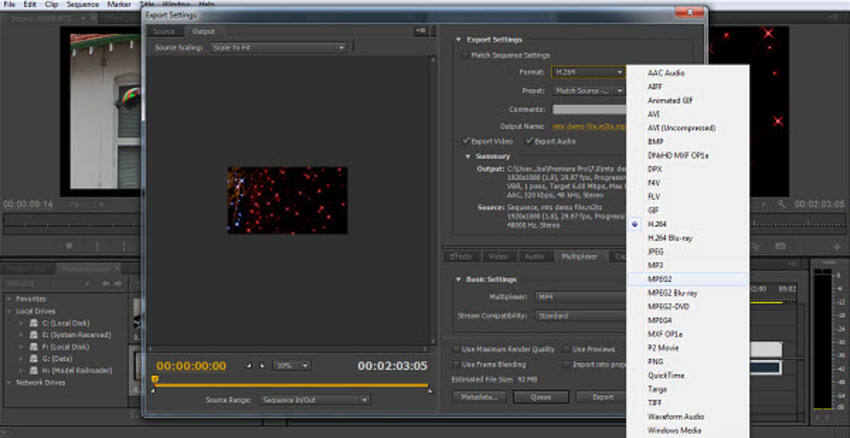This screenshot has width=850, height=438.
Task: Enable Use Previews checkbox
Action: [566, 349]
